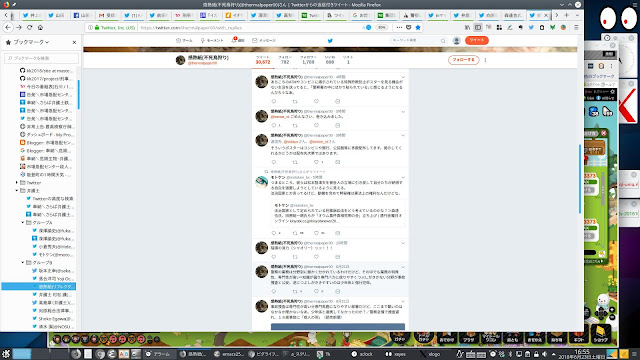Open a new tab with plus button
640x360 pixels.
pos(567,15)
